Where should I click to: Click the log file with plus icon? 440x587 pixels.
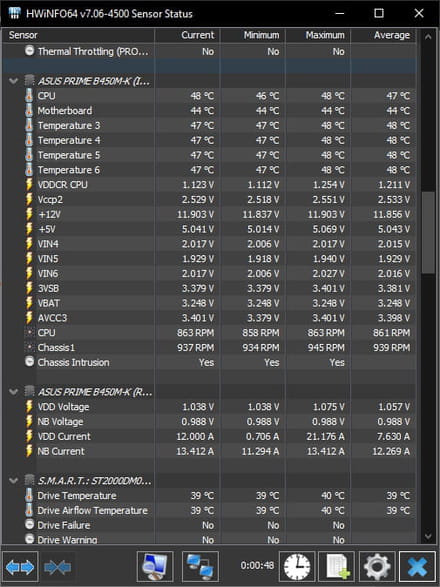click(337, 567)
